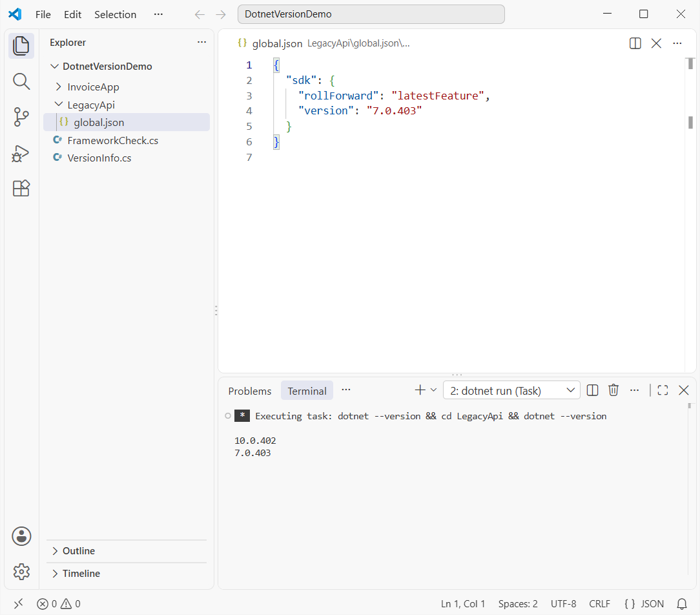
Task: Open new terminal launch profile chevron
Action: tap(433, 390)
